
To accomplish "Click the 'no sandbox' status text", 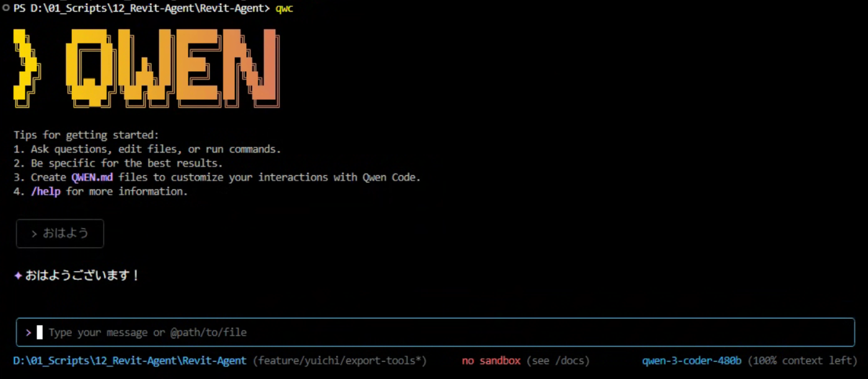I will tap(491, 360).
